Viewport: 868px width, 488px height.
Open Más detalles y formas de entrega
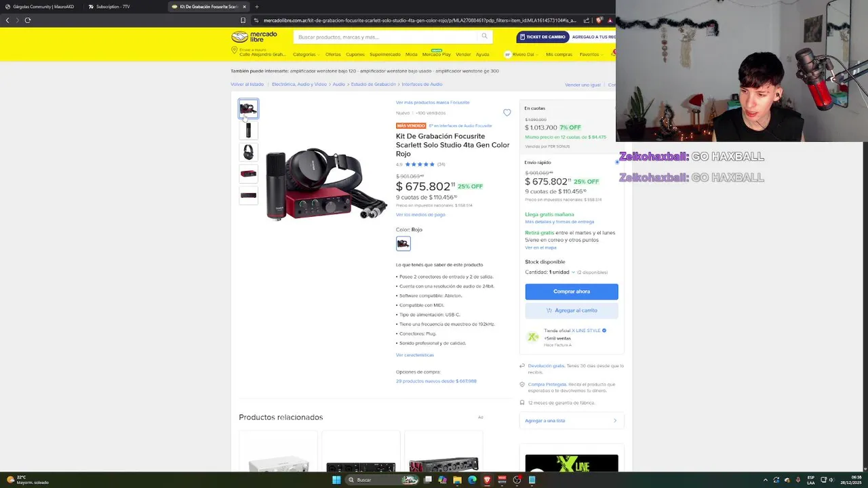(x=559, y=222)
